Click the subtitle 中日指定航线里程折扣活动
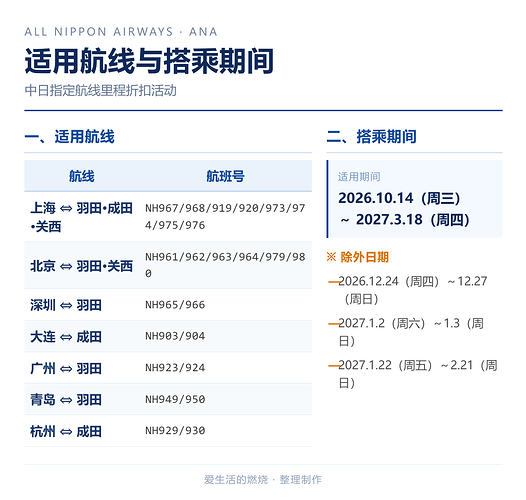This screenshot has height=500, width=526. 100,91
